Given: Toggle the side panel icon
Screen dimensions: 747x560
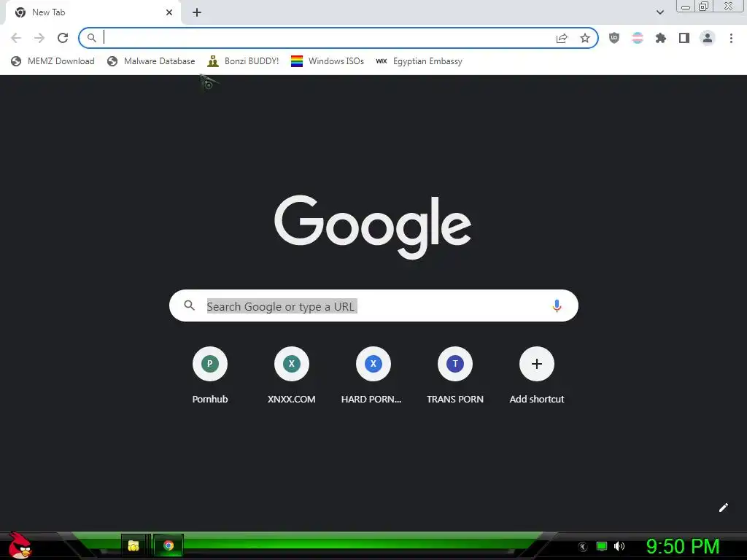Looking at the screenshot, I should coord(684,38).
